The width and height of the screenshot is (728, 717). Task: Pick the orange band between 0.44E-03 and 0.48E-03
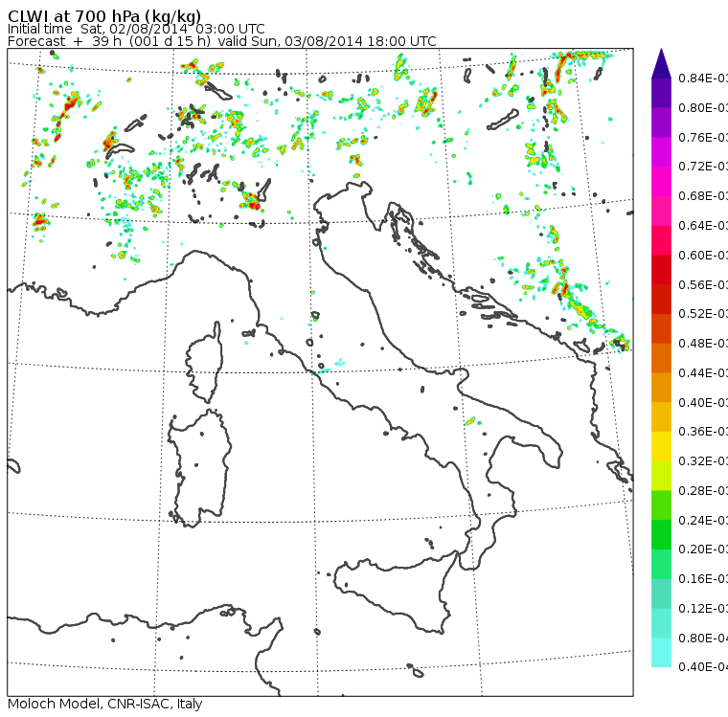(x=661, y=358)
